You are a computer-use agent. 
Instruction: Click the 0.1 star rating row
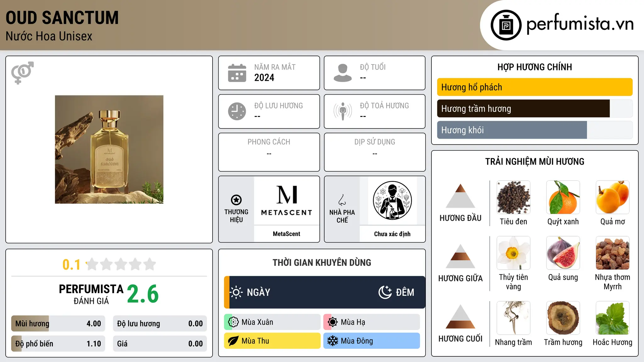point(109,264)
